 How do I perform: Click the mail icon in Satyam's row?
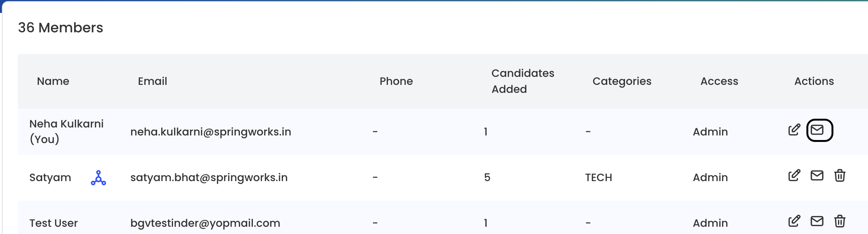817,176
